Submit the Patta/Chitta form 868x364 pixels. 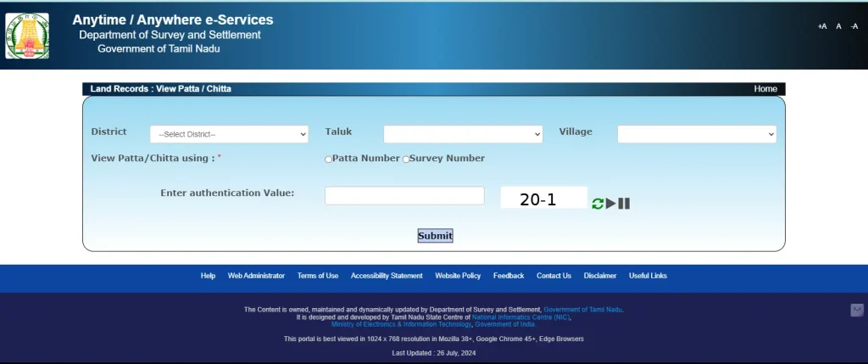435,236
